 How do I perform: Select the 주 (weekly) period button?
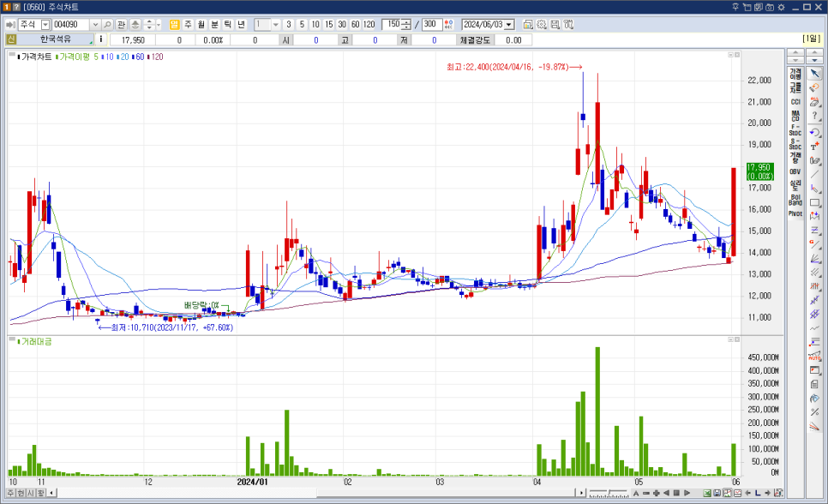click(x=188, y=24)
